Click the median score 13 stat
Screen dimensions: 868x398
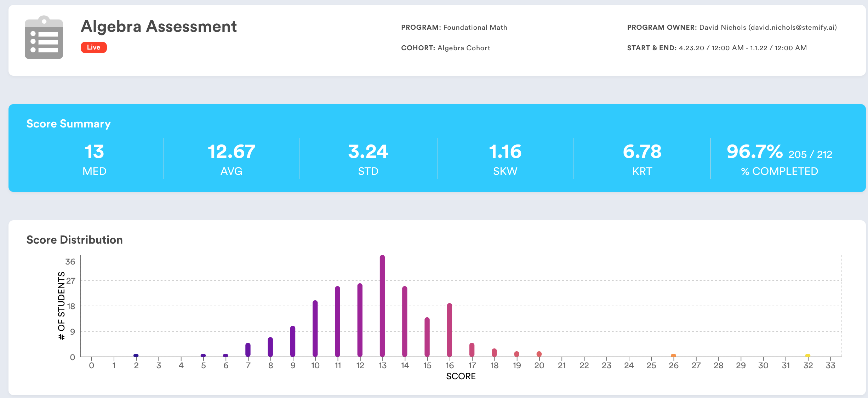pos(94,152)
